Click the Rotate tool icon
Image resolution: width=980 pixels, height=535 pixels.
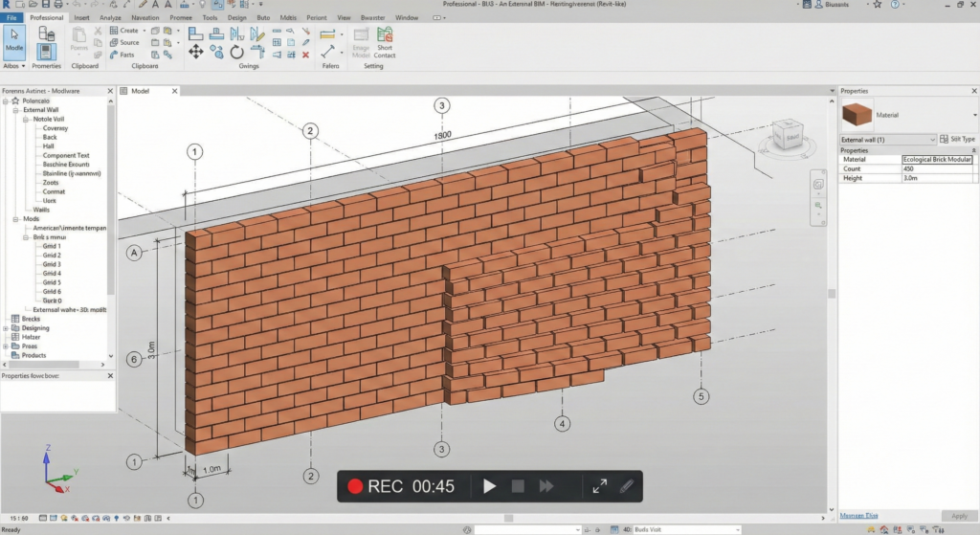click(237, 52)
